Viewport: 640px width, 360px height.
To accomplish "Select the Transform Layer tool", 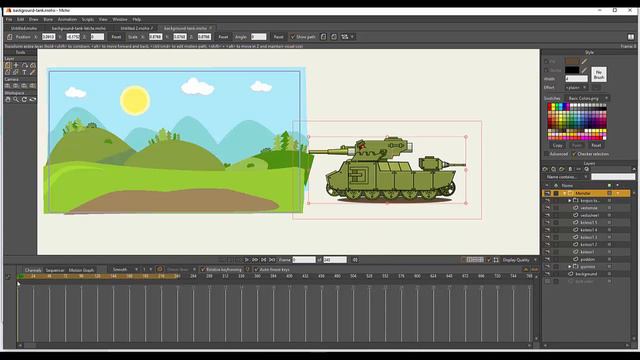I will pos(8,65).
